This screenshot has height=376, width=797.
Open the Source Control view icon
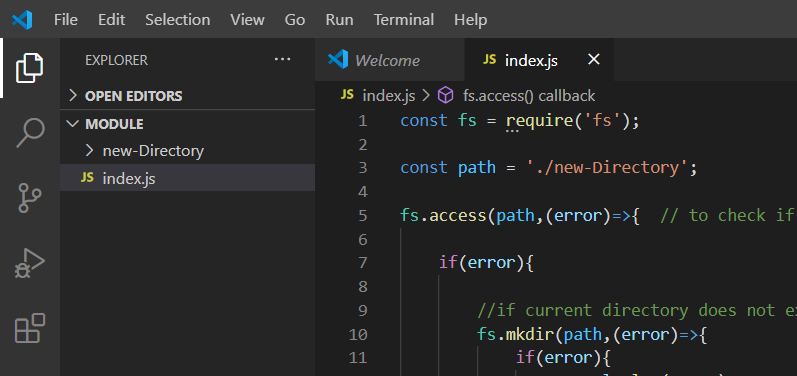click(x=30, y=198)
